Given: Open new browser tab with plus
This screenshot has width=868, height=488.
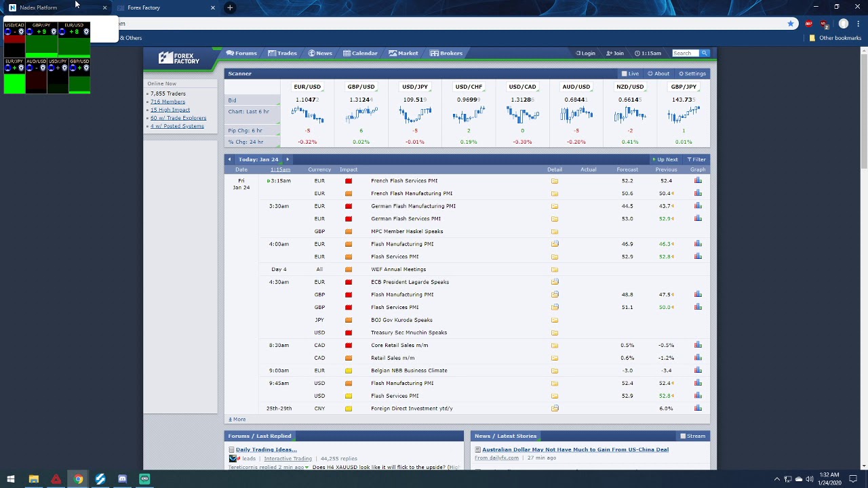Looking at the screenshot, I should (230, 7).
